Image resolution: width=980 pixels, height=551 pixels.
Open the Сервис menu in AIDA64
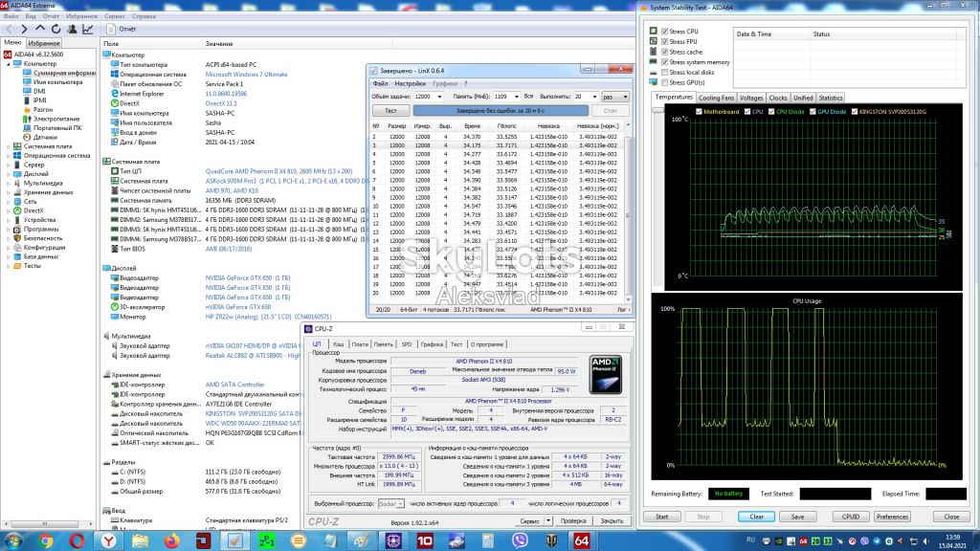pos(115,16)
